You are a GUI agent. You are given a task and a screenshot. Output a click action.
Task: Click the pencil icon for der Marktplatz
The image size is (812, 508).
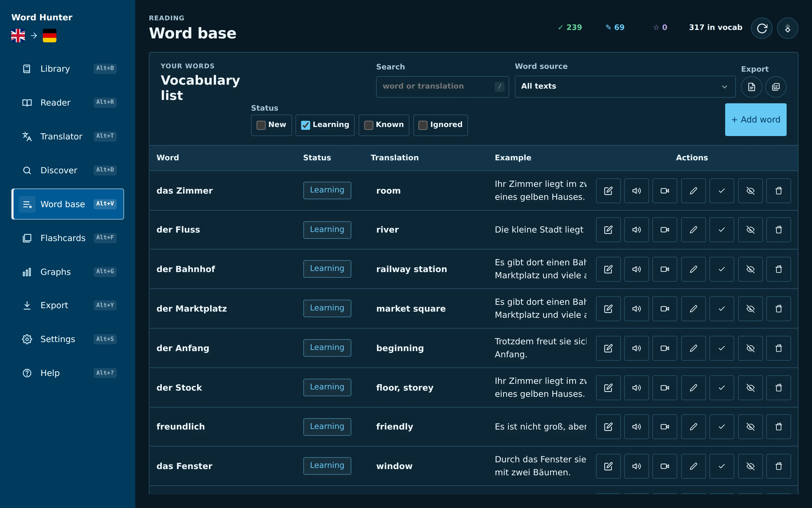point(694,309)
